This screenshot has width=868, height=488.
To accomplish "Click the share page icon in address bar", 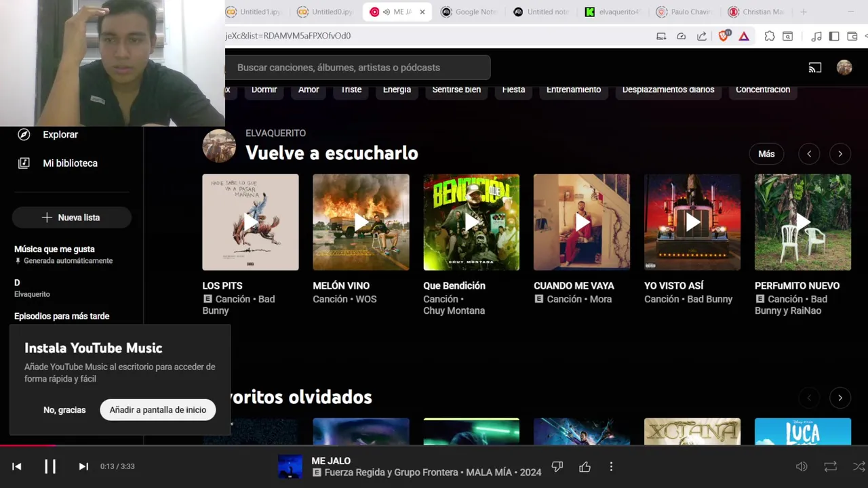I will [x=702, y=36].
